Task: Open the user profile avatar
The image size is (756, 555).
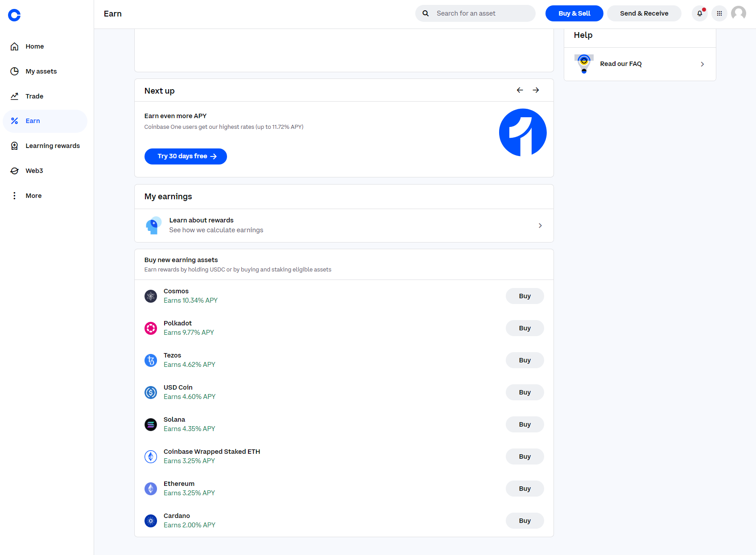Action: coord(739,13)
